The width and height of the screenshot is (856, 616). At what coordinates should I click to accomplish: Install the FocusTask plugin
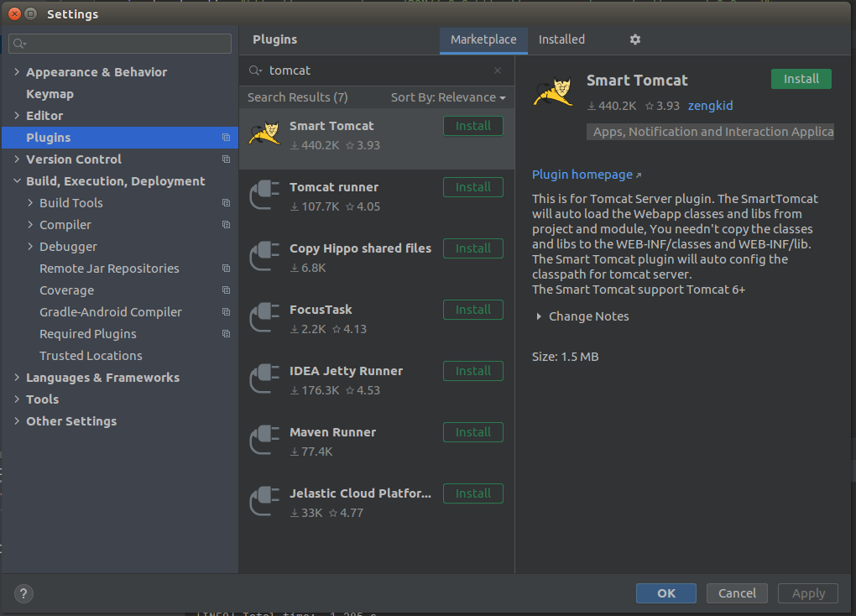point(472,310)
